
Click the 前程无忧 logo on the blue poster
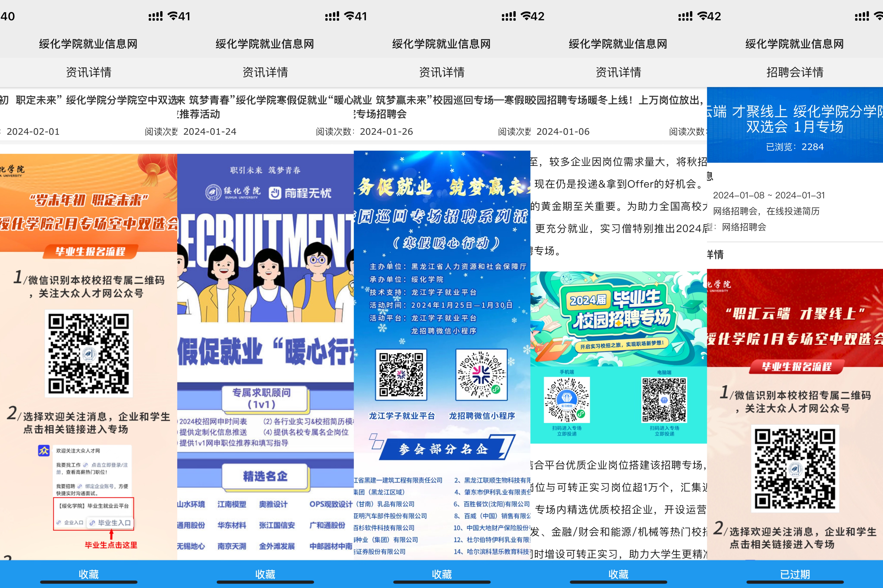pos(300,193)
